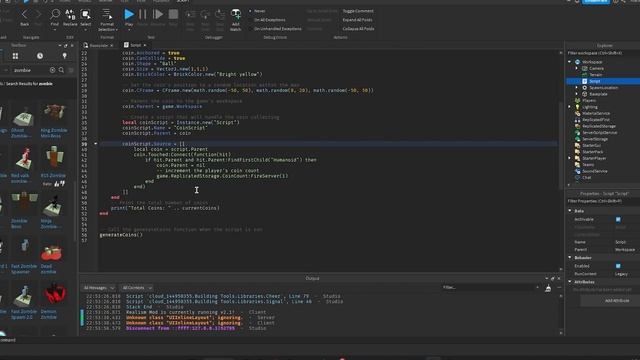Image resolution: width=640 pixels, height=360 pixels.
Task: Expand the SpawnLocation tree node
Action: tap(577, 87)
